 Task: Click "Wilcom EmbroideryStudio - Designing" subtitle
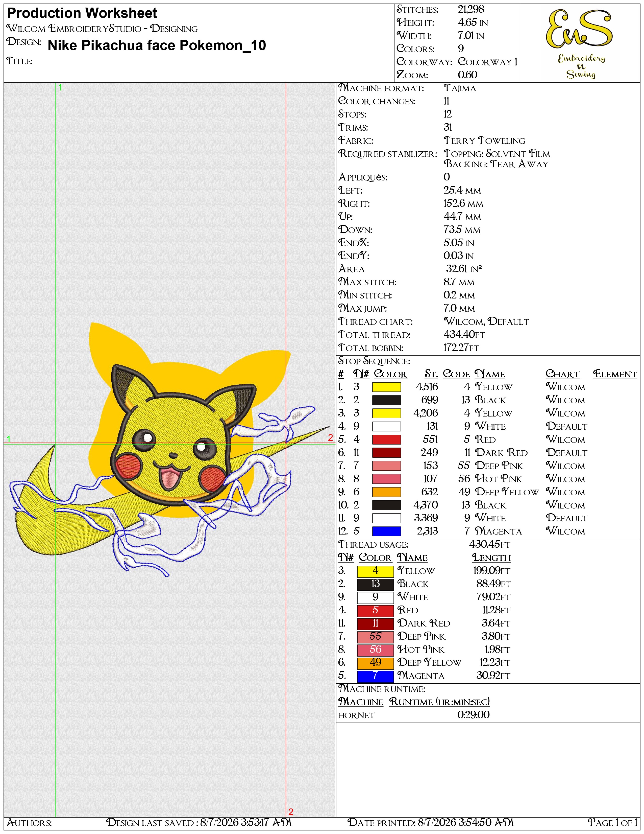coord(102,29)
